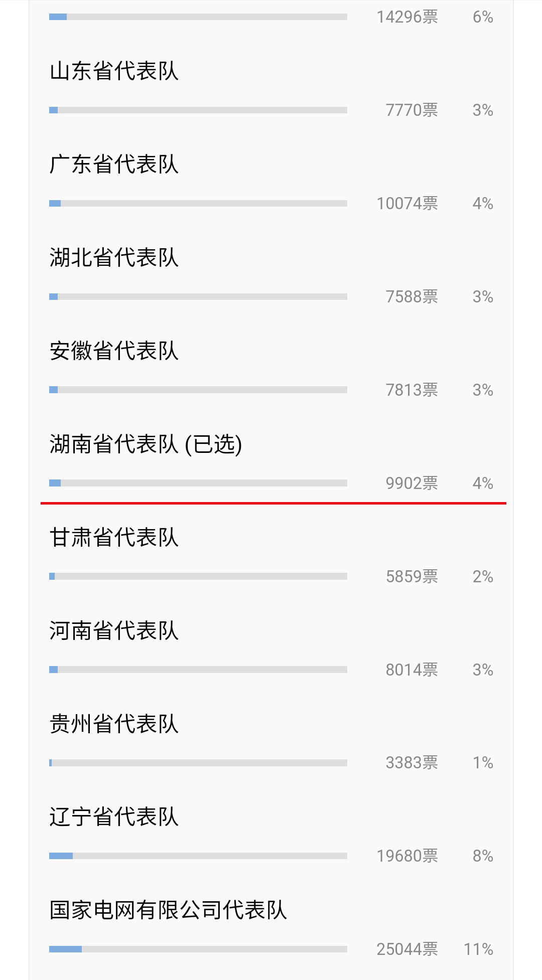Click the 10074票 vote count
The image size is (542, 980).
pyautogui.click(x=407, y=204)
